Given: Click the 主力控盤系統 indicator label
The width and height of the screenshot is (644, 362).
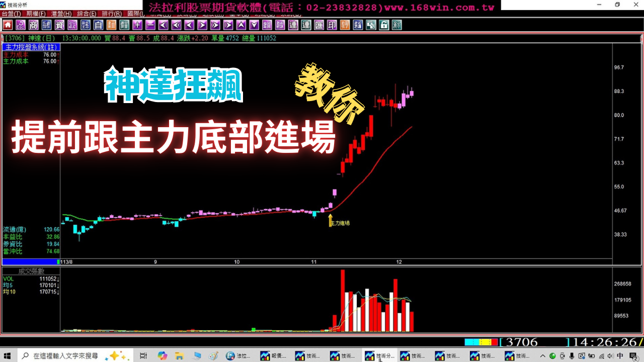Looking at the screenshot, I should pyautogui.click(x=31, y=47).
